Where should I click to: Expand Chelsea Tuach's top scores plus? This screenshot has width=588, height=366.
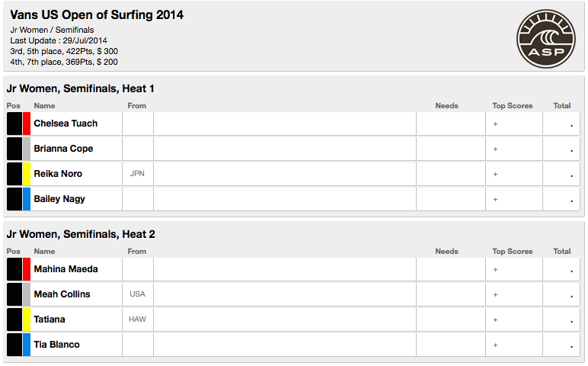coord(495,124)
